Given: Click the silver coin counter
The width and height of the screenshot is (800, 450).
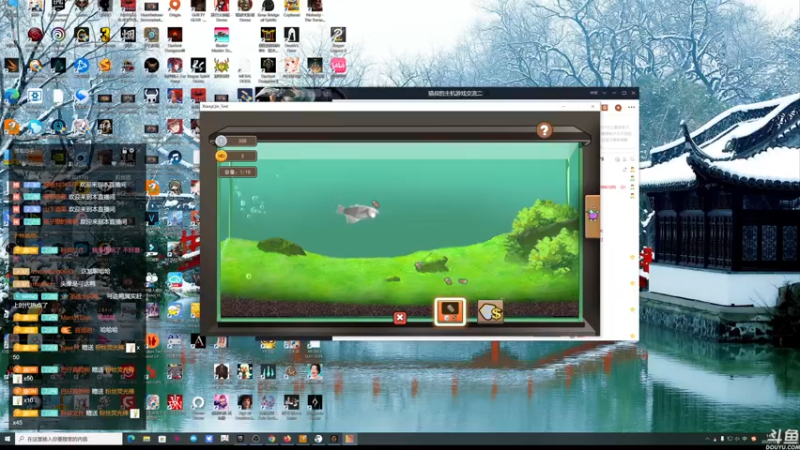Looking at the screenshot, I should [x=236, y=141].
